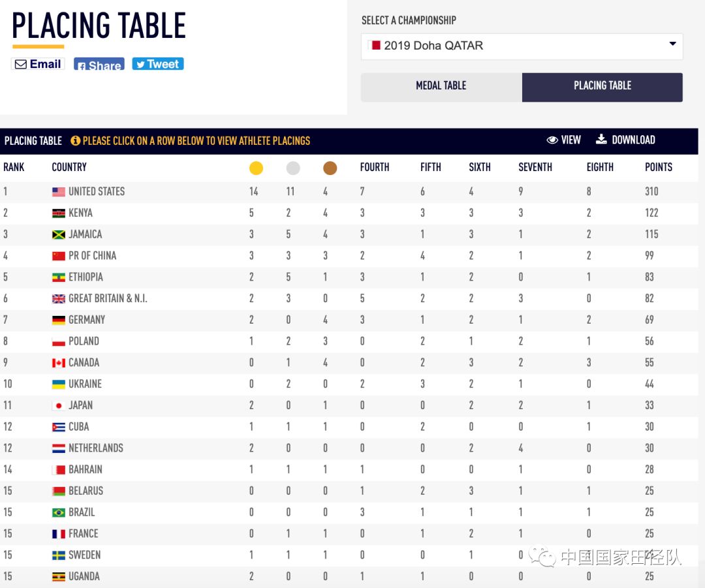Click the Rank column header
Image resolution: width=705 pixels, height=588 pixels.
[x=14, y=167]
